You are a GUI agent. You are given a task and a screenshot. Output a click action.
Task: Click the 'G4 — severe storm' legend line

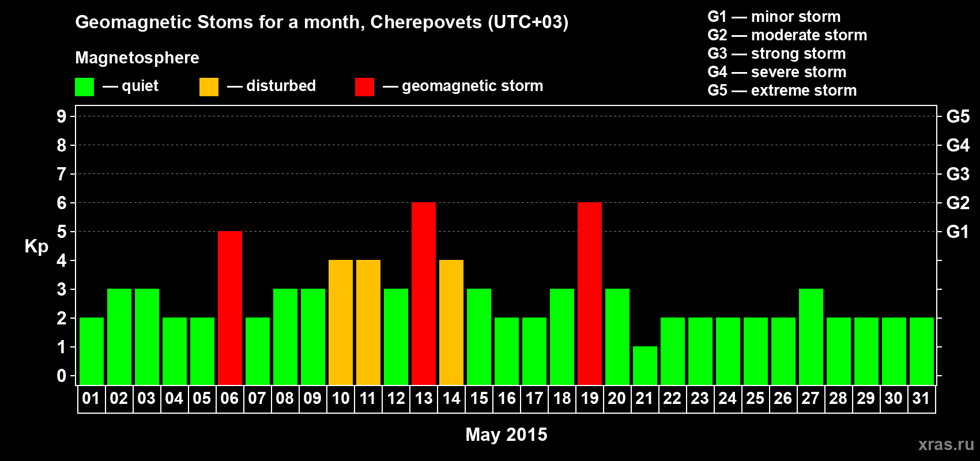[x=777, y=72]
